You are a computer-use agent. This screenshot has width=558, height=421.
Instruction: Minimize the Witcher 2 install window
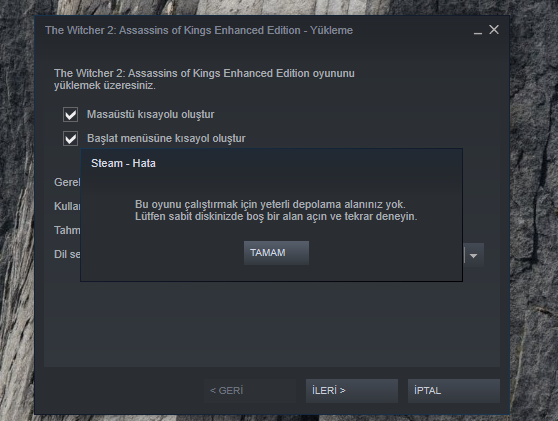click(x=478, y=31)
